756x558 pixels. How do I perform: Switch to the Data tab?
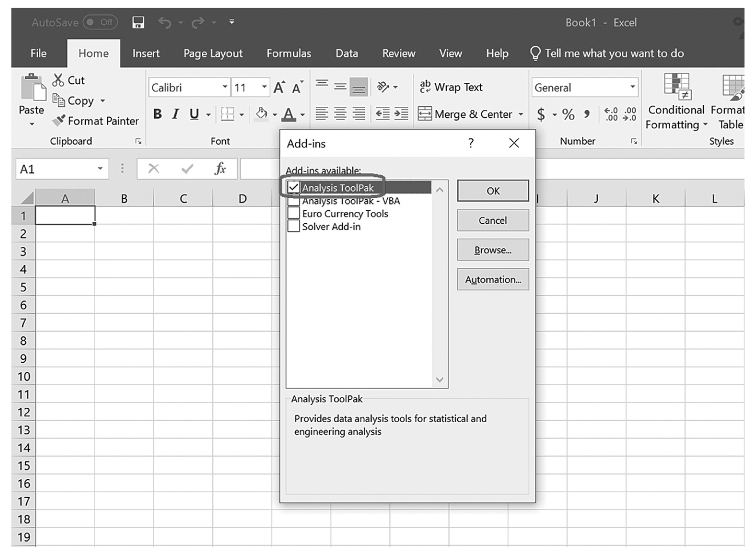pos(347,53)
